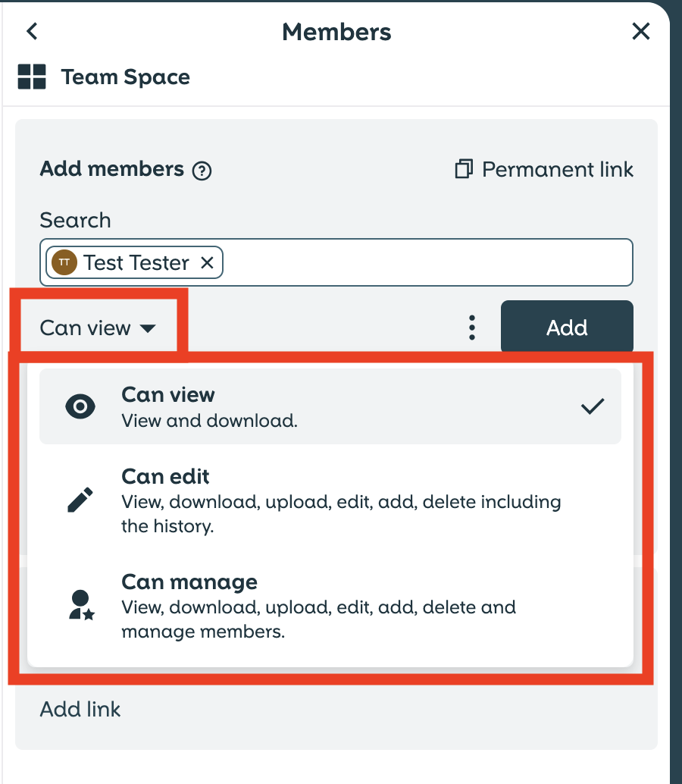682x784 pixels.
Task: Click the Test Tester avatar
Action: (64, 262)
